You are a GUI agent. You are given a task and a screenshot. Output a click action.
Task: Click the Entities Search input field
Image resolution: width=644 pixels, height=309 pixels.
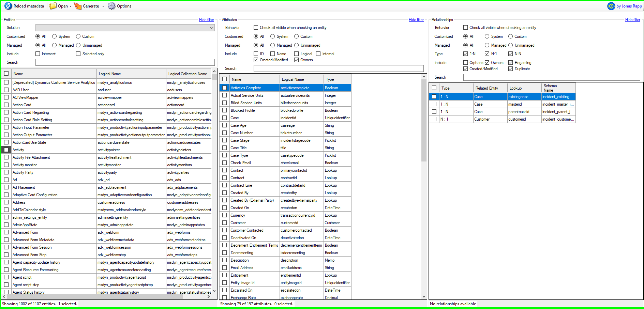[125, 62]
